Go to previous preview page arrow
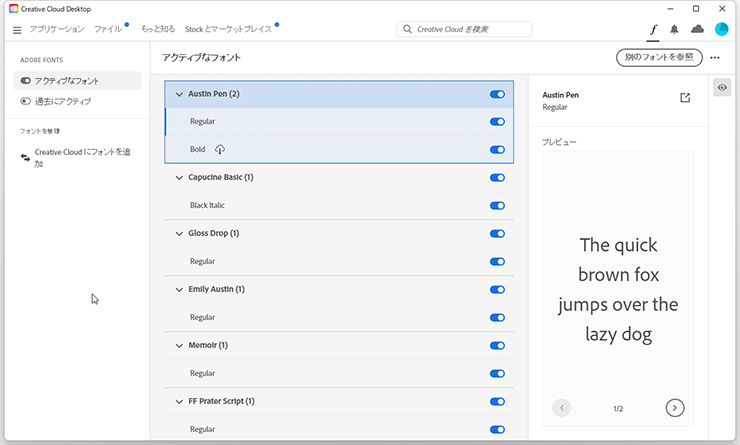Image resolution: width=740 pixels, height=445 pixels. tap(562, 408)
